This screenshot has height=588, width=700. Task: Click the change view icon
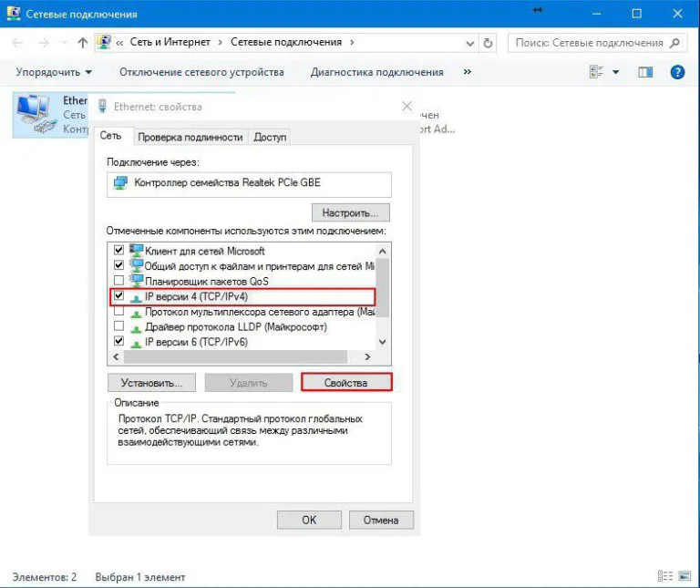pyautogui.click(x=596, y=71)
